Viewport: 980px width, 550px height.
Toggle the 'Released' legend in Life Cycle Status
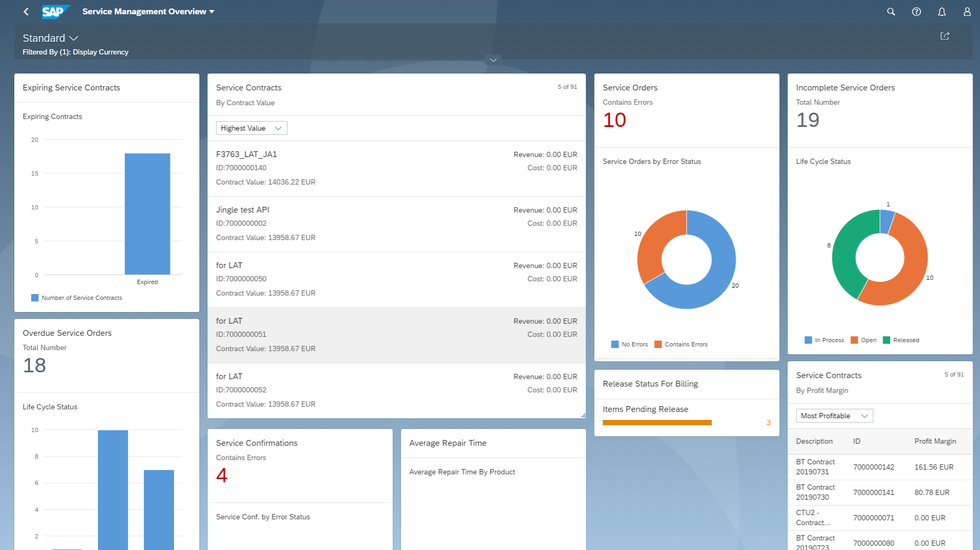pos(901,340)
